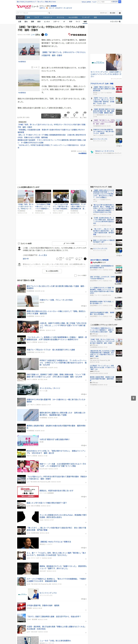Image resolution: width=138 pixels, height=644 pixels.
Task: Expand first comment via もっと見る link
Action: (x=43, y=255)
